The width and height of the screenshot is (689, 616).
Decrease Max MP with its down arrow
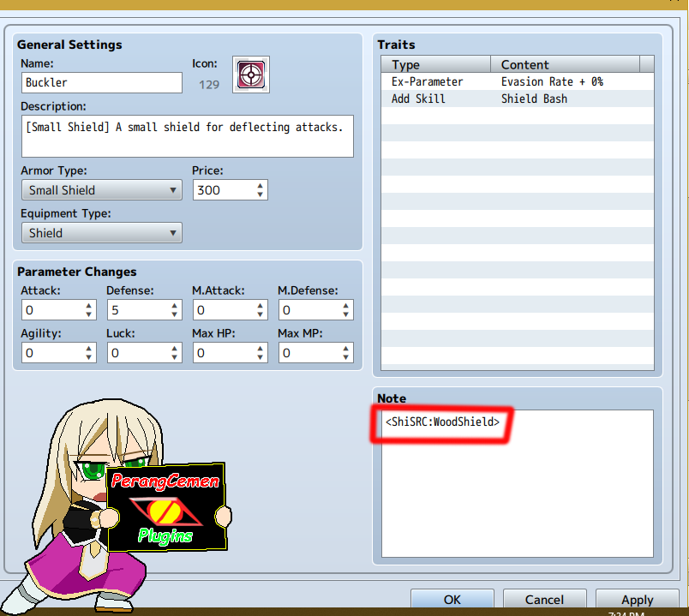346,357
